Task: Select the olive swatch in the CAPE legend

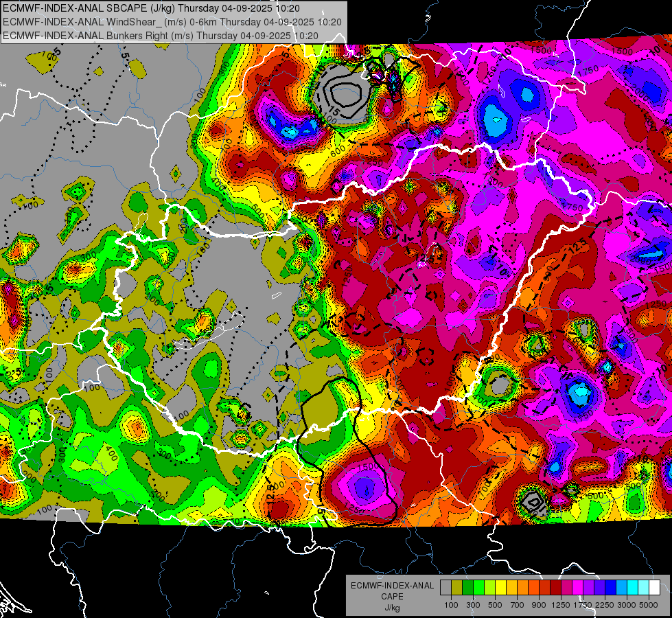Action: coord(456,588)
